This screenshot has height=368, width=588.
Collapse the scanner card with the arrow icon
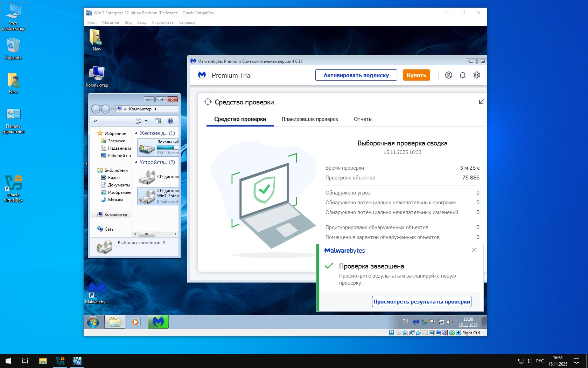pos(481,102)
